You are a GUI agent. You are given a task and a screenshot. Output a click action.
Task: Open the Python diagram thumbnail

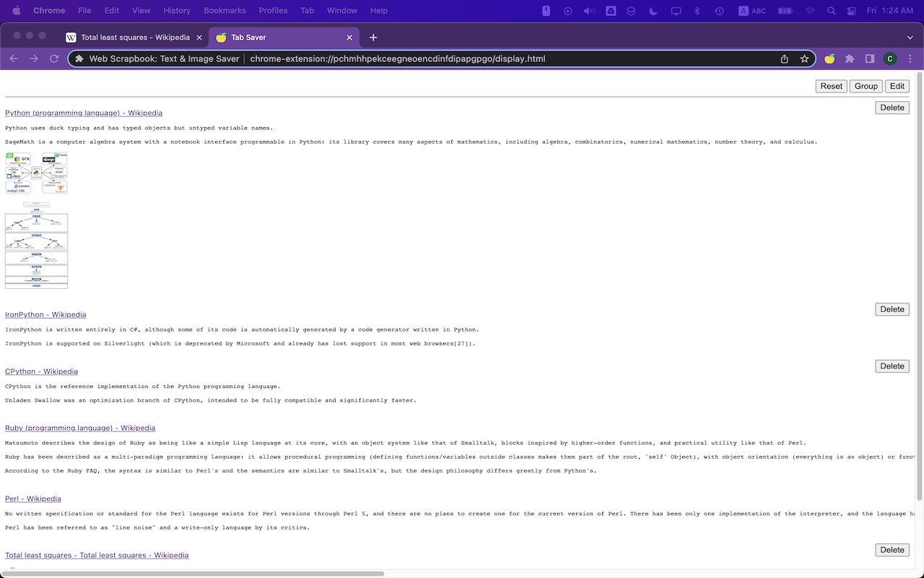point(36,172)
